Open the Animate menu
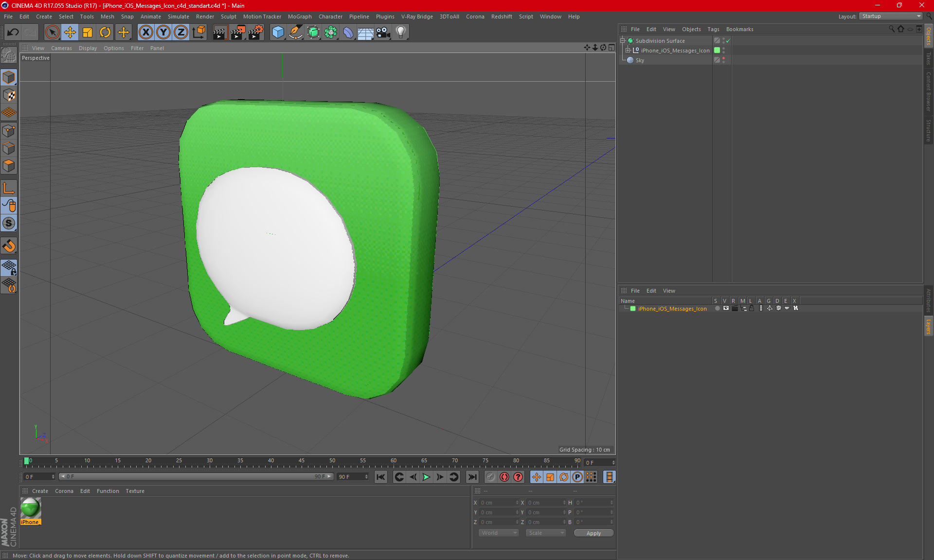This screenshot has height=560, width=934. pos(150,17)
